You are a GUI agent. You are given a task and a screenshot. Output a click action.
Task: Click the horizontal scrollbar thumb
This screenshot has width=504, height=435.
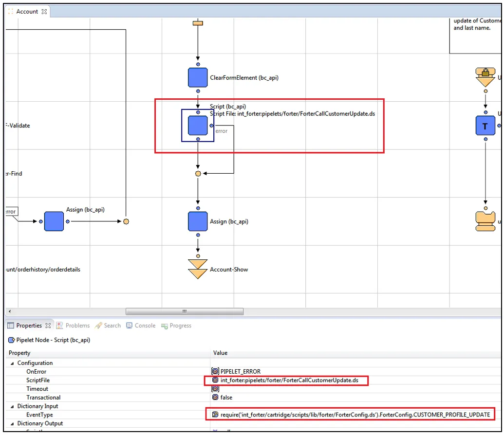[185, 311]
